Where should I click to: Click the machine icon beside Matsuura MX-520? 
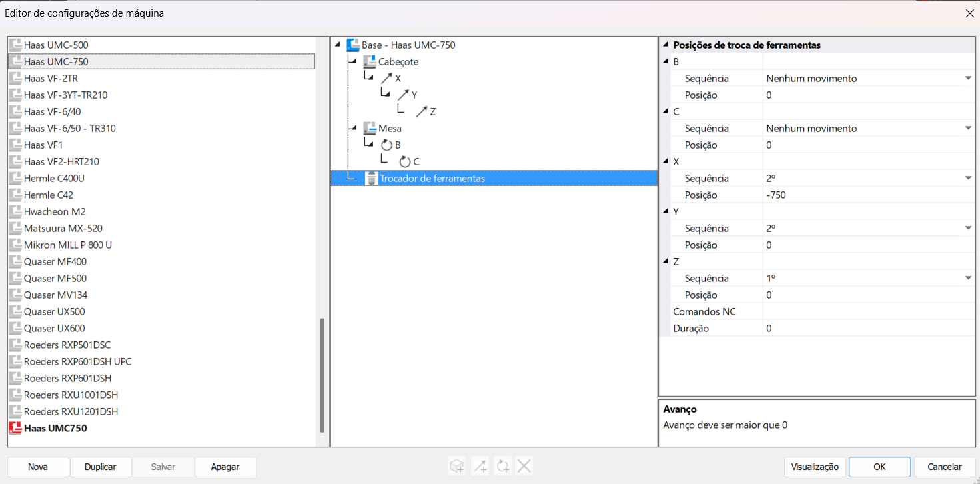pos(15,228)
